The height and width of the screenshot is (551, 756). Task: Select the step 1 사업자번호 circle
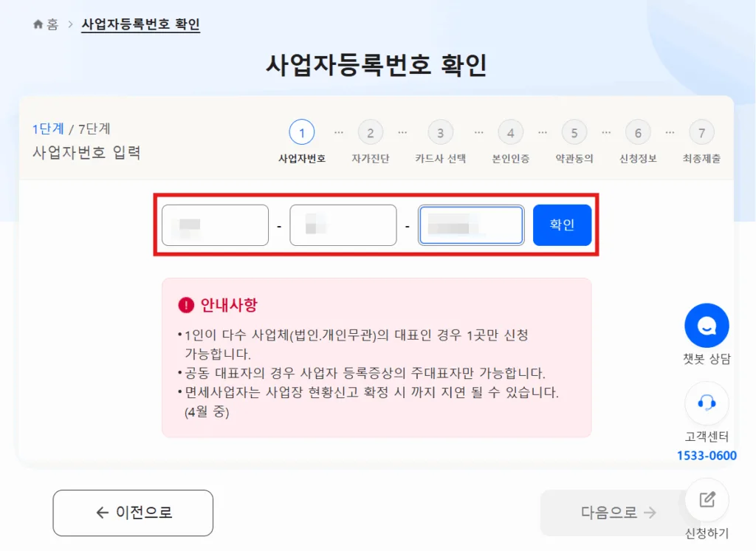[301, 133]
